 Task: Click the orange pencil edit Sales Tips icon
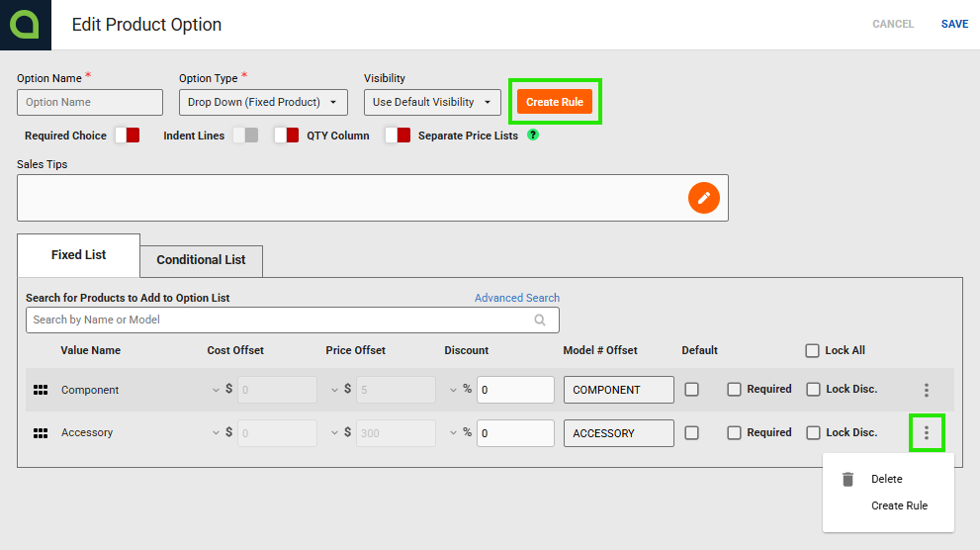pyautogui.click(x=704, y=198)
